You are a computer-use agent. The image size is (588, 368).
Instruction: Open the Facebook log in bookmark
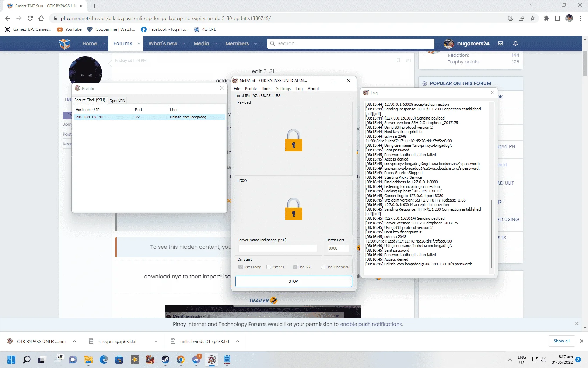tap(165, 29)
